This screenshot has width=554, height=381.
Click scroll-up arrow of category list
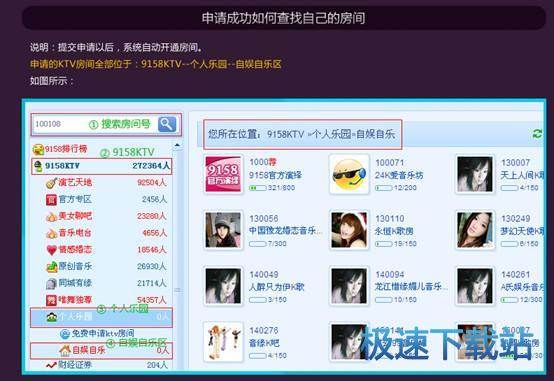[x=177, y=145]
